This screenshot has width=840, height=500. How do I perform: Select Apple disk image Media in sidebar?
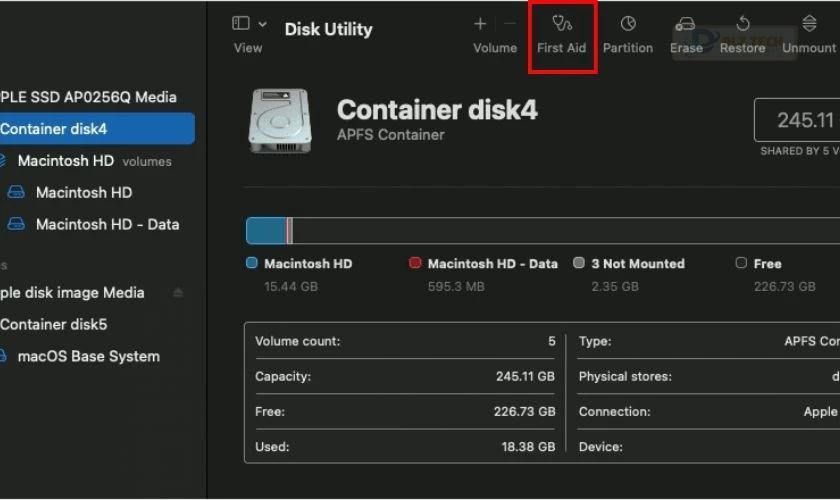click(72, 293)
